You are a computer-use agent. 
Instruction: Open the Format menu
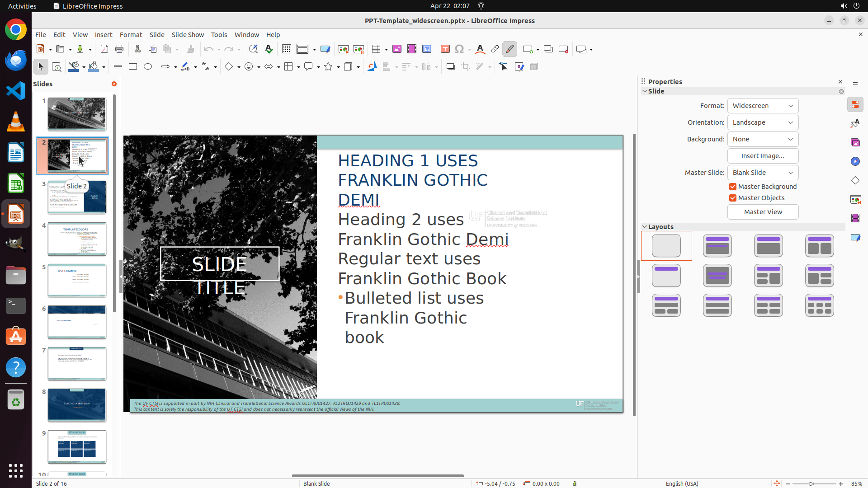[x=131, y=35]
